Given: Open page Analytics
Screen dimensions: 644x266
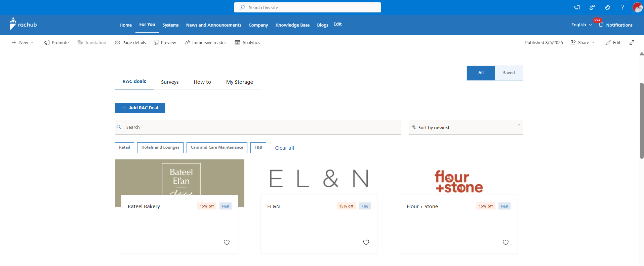Looking at the screenshot, I should click(x=247, y=42).
